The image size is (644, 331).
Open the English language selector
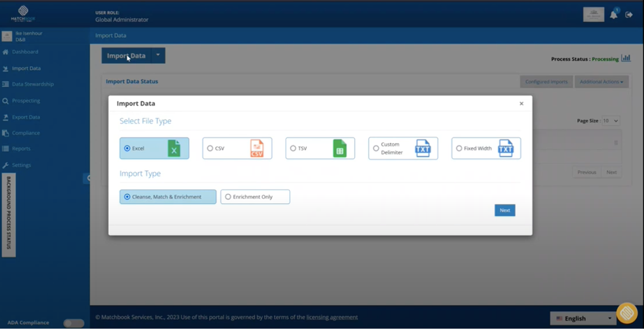click(x=583, y=319)
